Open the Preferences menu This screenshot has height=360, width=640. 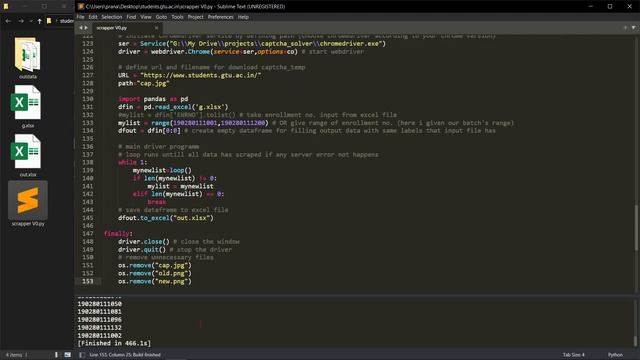[220, 17]
